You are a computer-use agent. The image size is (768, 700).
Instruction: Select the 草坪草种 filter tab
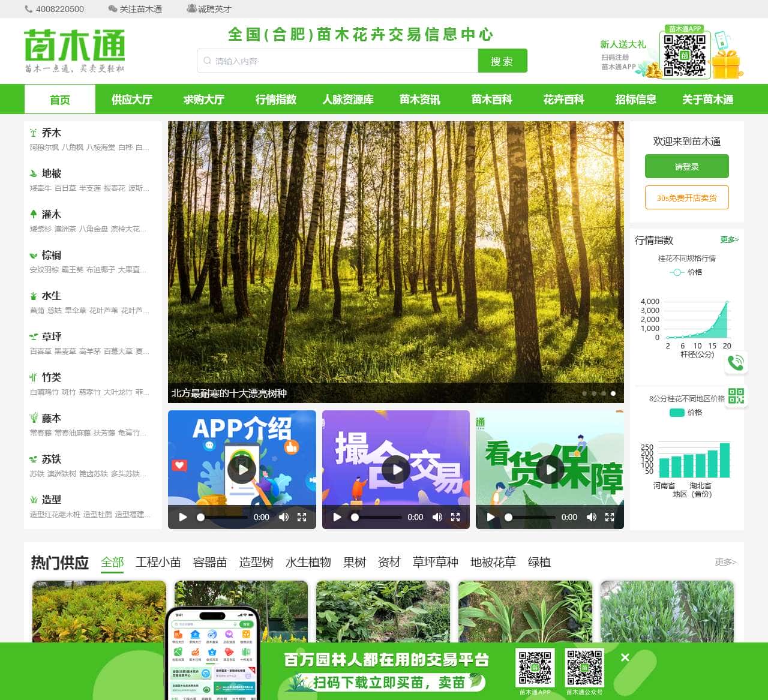click(x=436, y=562)
